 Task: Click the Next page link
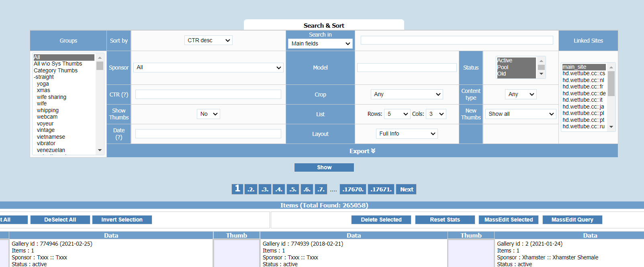(406, 189)
